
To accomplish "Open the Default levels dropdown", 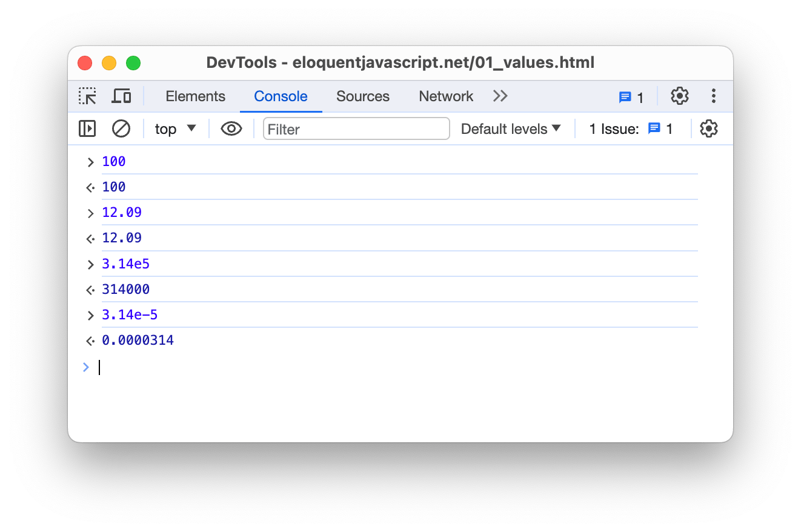I will (511, 129).
